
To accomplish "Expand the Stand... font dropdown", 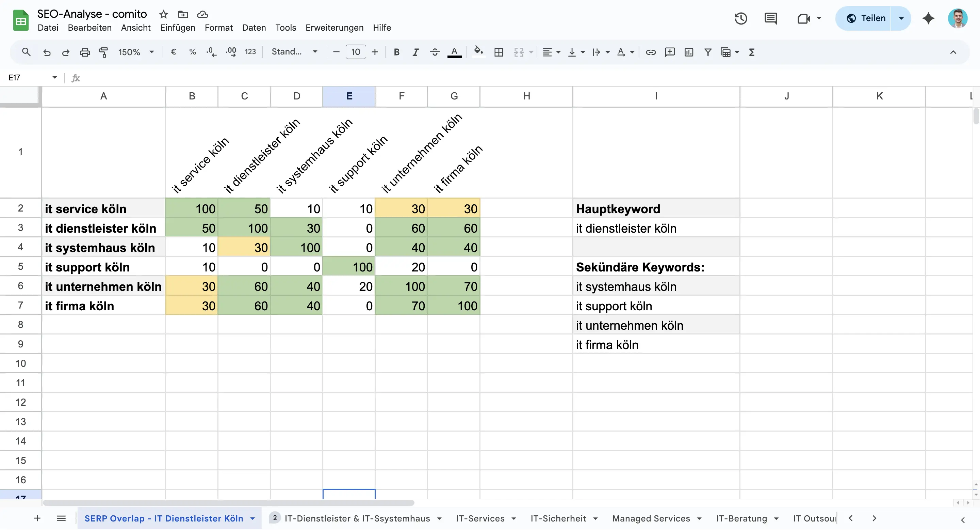I will pyautogui.click(x=294, y=52).
